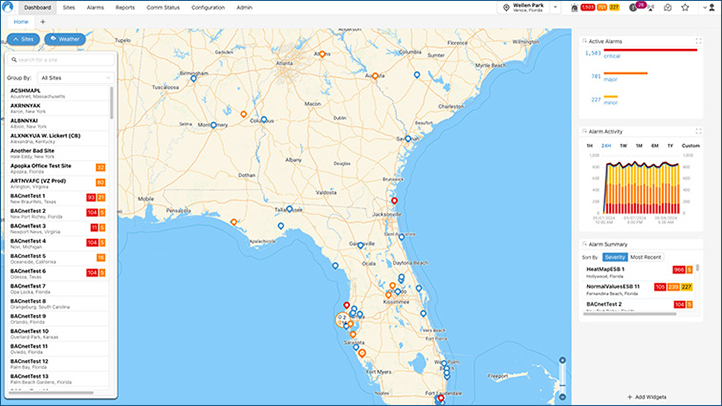Click the orange cluster marker near Tampa
The image size is (722, 406).
[x=342, y=319]
